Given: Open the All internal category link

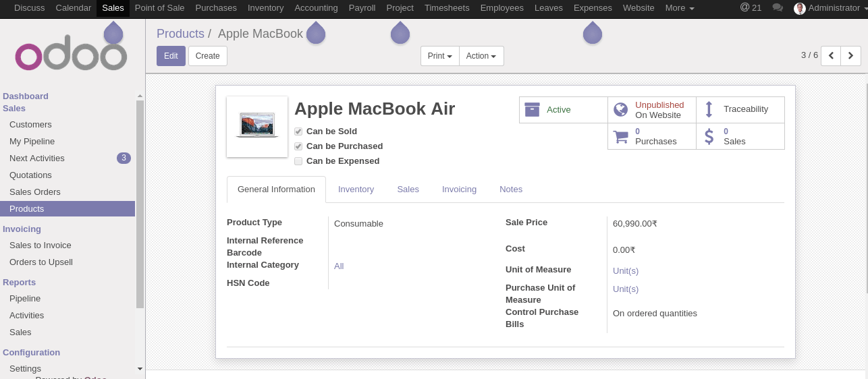Looking at the screenshot, I should 339,266.
